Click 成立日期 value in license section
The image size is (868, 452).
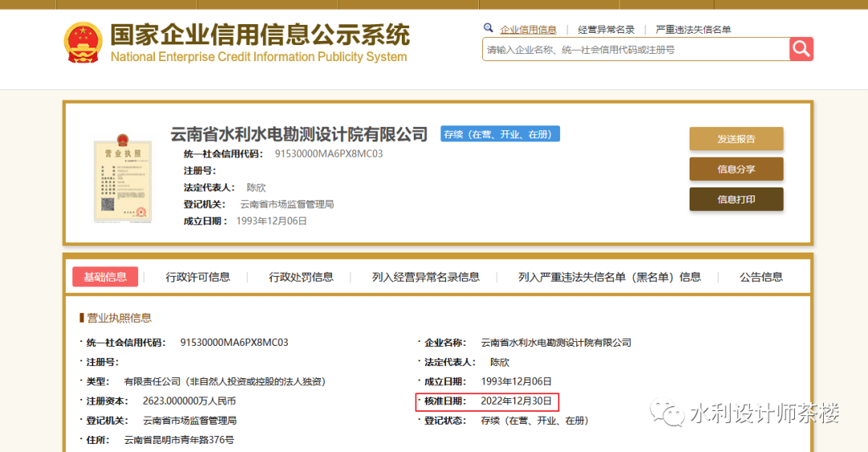(x=516, y=382)
